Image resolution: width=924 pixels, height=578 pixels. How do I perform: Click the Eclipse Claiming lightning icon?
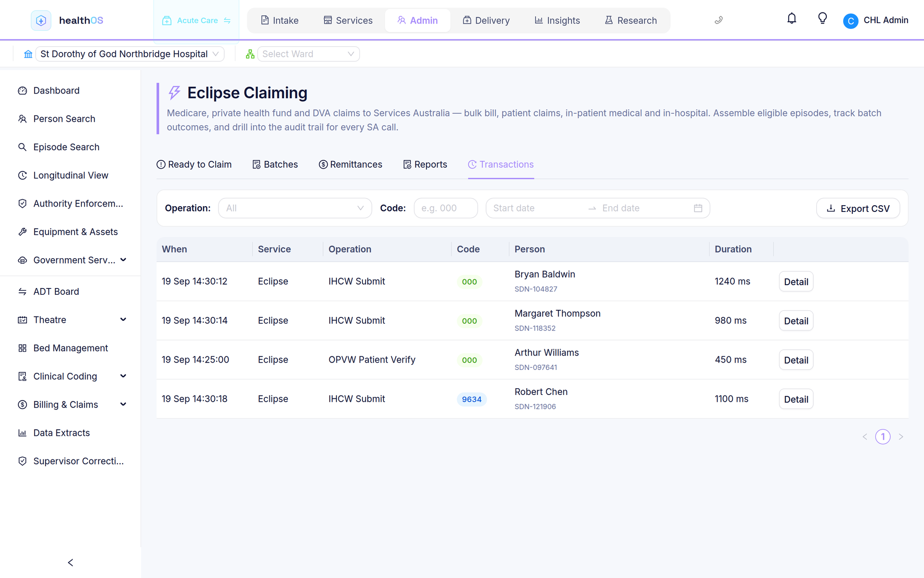click(174, 92)
